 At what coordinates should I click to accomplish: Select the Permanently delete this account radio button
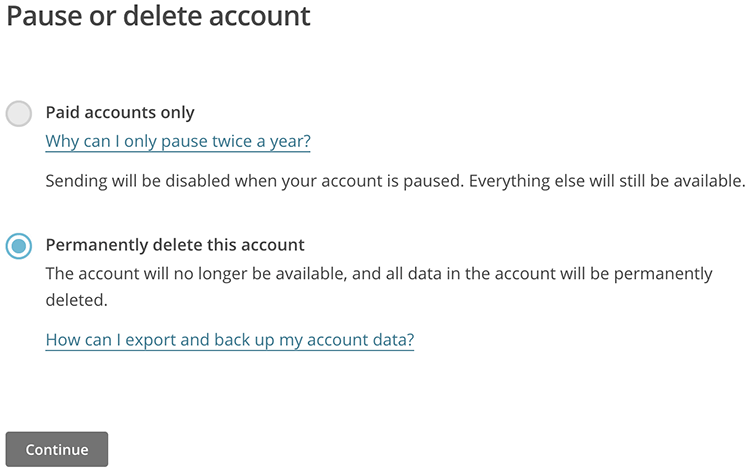click(x=19, y=246)
